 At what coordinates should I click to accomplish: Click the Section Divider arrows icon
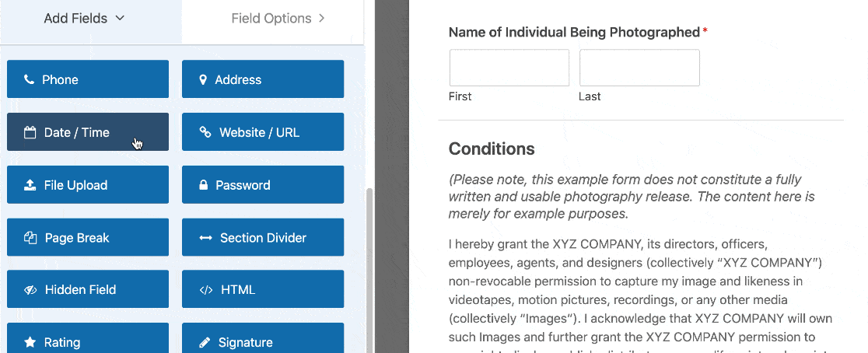tap(205, 238)
